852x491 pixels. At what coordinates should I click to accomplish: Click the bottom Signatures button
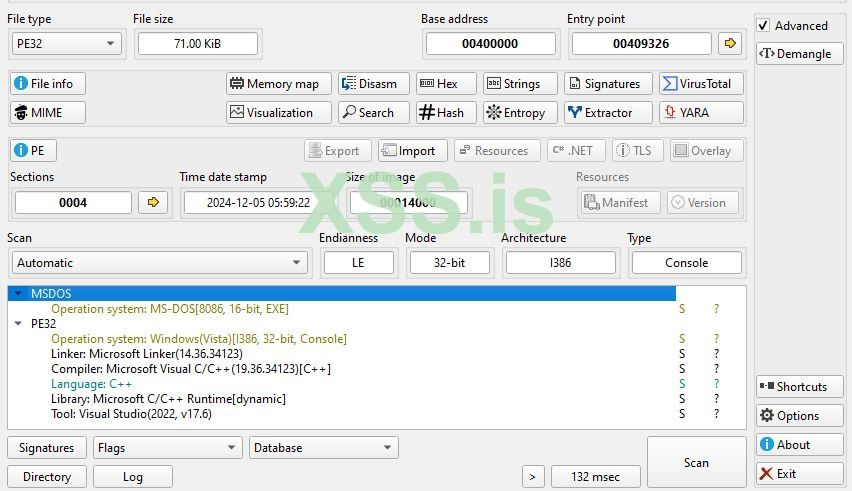(x=47, y=448)
